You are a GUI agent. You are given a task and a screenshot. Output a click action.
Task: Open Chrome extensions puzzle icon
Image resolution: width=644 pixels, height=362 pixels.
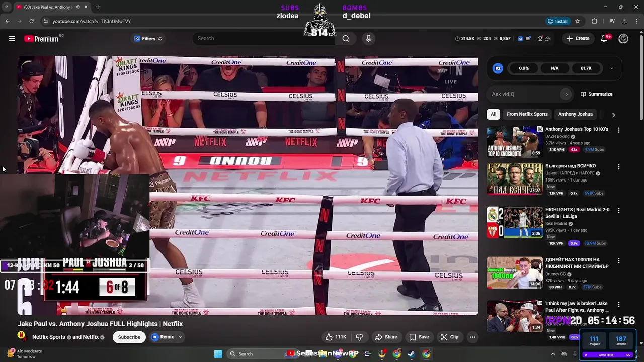[595, 21]
